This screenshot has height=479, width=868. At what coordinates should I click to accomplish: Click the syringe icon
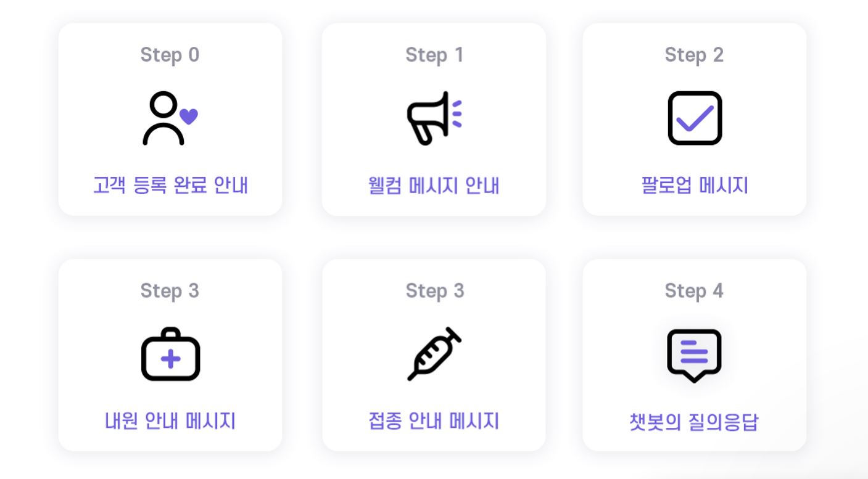tap(434, 354)
